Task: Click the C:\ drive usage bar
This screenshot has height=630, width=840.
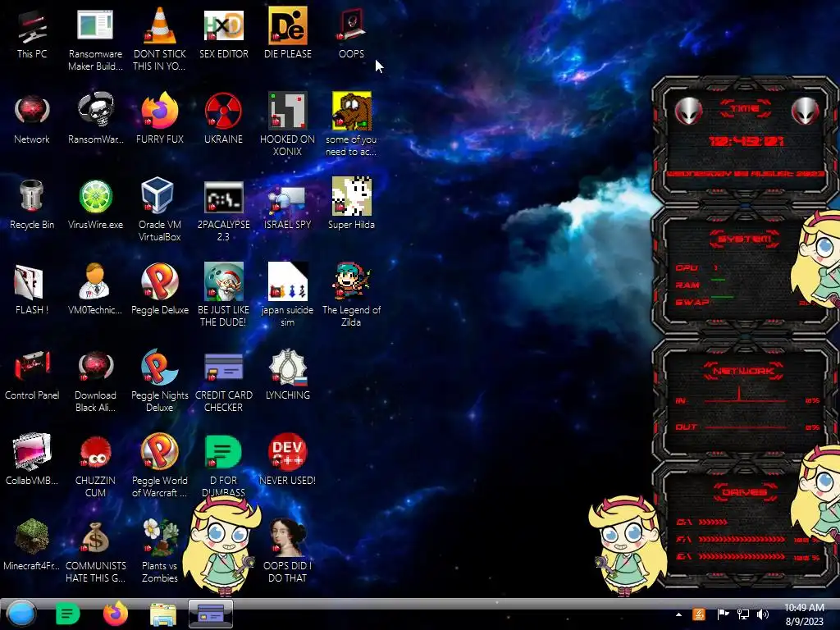Action: coord(713,522)
